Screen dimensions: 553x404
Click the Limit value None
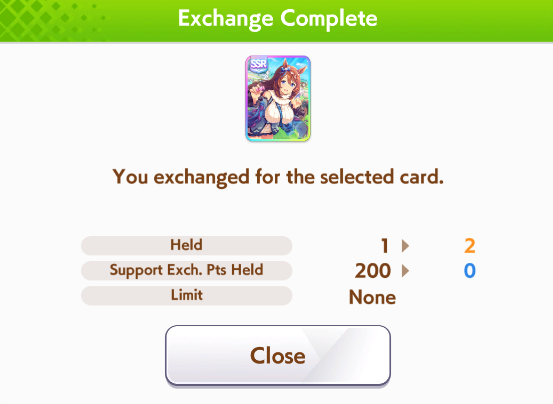372,297
